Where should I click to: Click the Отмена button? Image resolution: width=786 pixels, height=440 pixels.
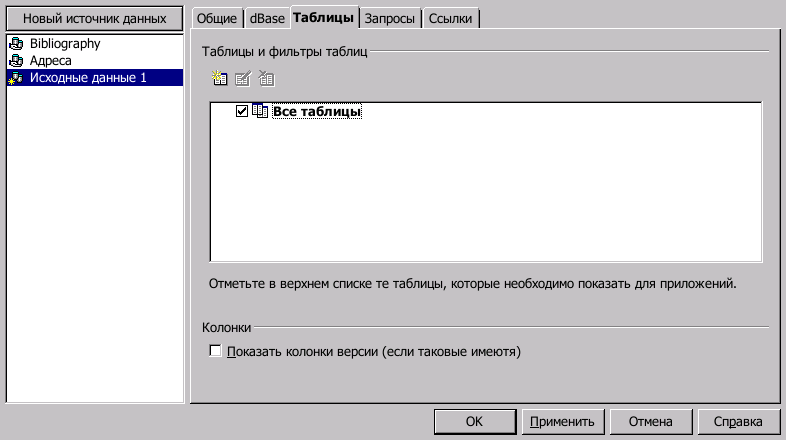pos(651,421)
